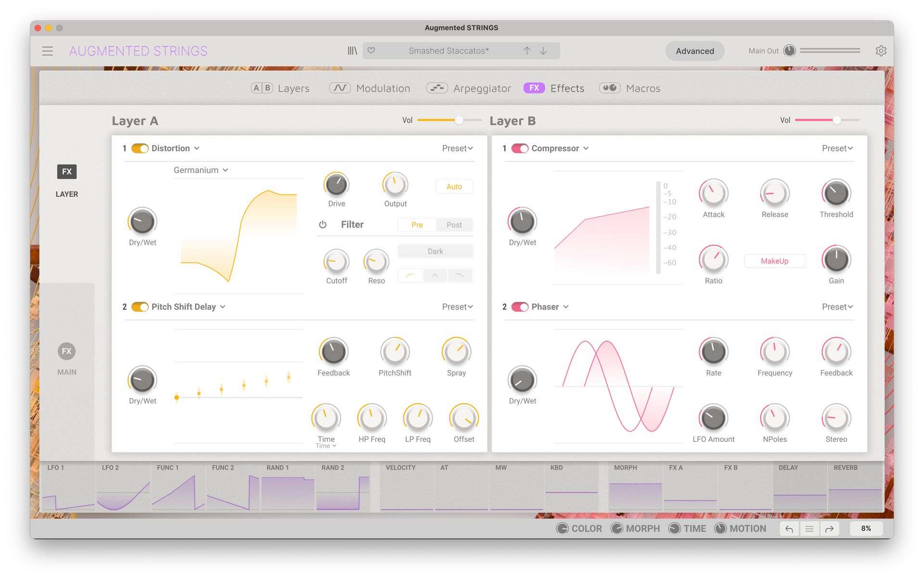Open the edit history list icon
Viewport: 924px width, 579px height.
(809, 529)
